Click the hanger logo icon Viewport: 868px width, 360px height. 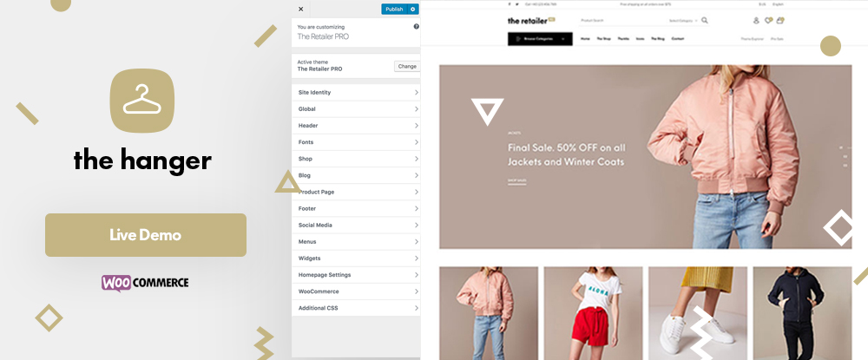pos(142,100)
